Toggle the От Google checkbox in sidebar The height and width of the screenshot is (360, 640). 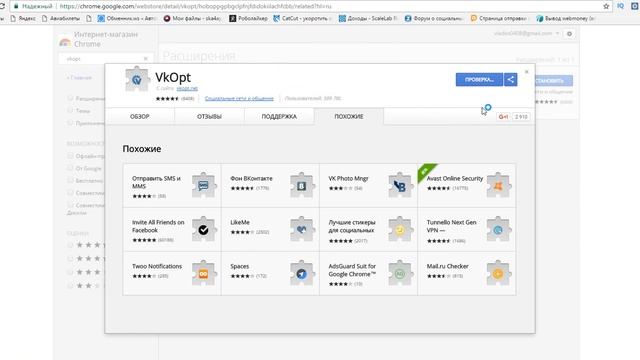click(70, 168)
